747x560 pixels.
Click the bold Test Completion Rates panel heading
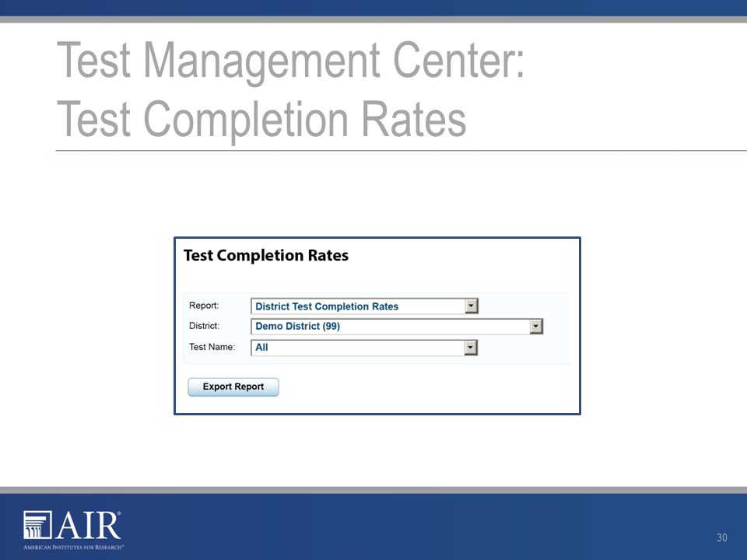coord(266,256)
